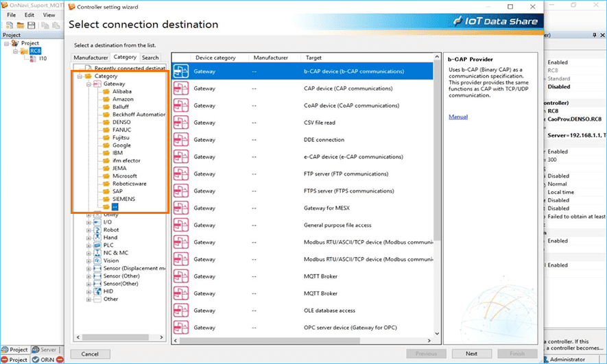607x364 pixels.
Task: Select Beckhoff Automation folder in tree
Action: tap(139, 114)
